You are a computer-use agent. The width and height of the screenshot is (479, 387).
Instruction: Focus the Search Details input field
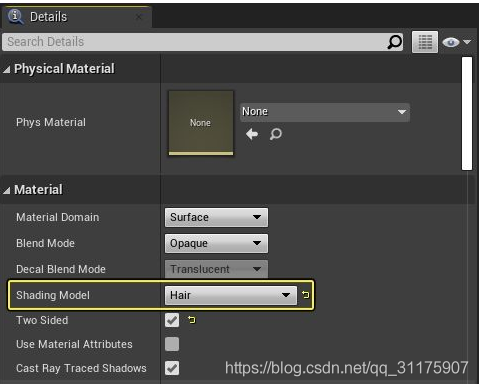click(203, 42)
